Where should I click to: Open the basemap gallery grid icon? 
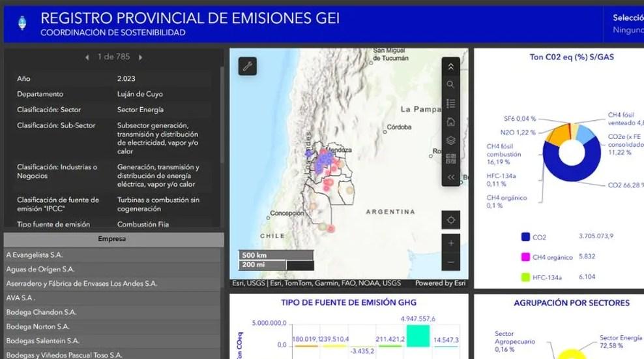450,159
